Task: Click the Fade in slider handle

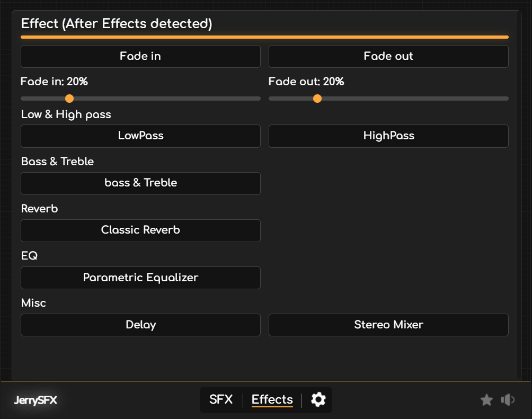Action: 69,99
